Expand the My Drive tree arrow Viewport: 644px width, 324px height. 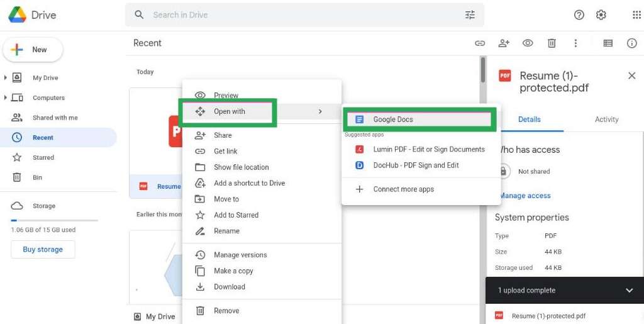[x=5, y=77]
